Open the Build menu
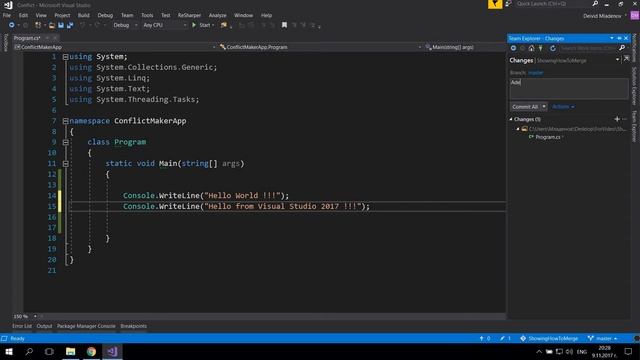This screenshot has width=640, height=360. coord(83,16)
